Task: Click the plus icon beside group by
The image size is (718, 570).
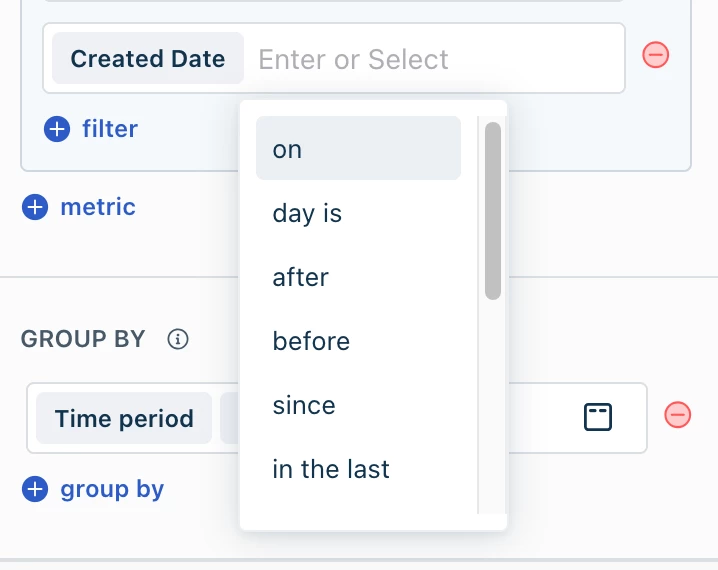Action: (x=35, y=489)
